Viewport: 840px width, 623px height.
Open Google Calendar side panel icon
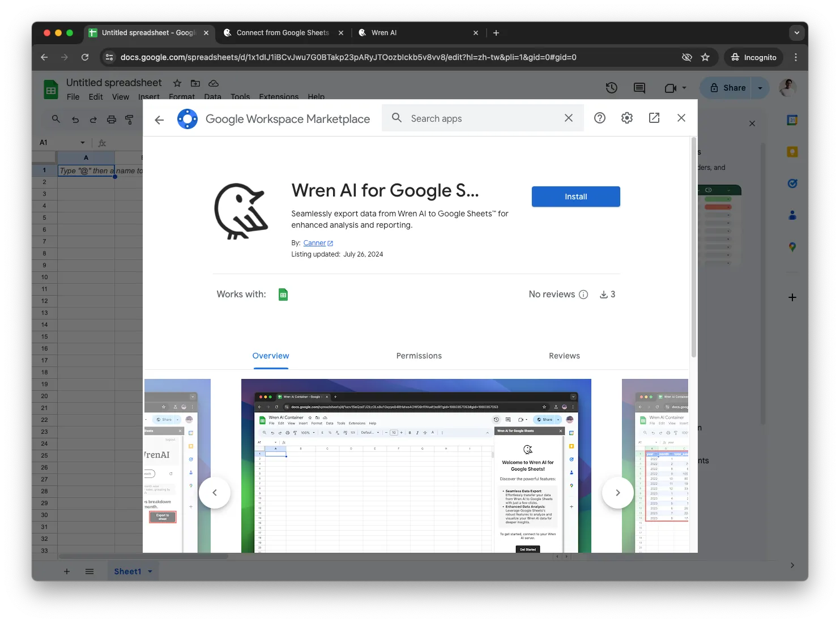(x=792, y=120)
